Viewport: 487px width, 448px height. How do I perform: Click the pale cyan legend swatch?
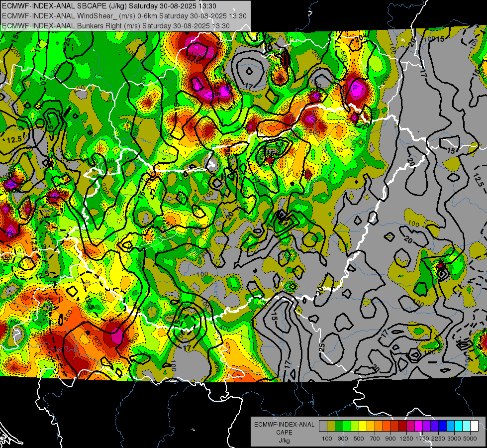click(x=467, y=426)
